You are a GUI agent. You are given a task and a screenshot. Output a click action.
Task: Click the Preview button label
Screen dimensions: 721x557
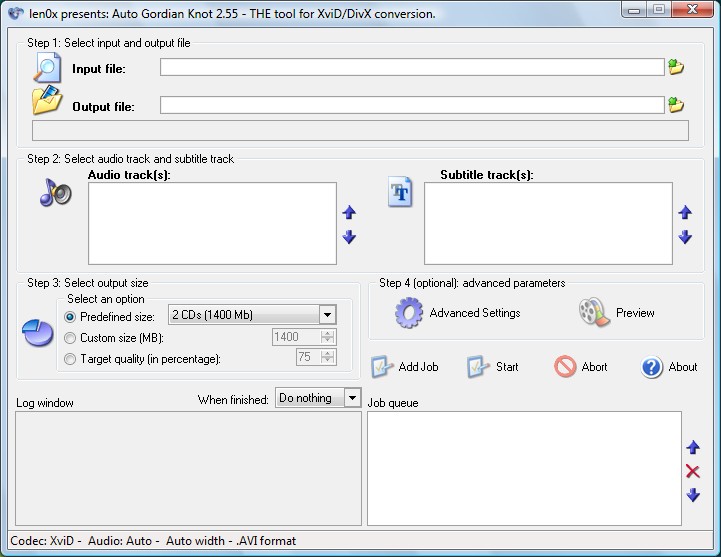click(635, 313)
